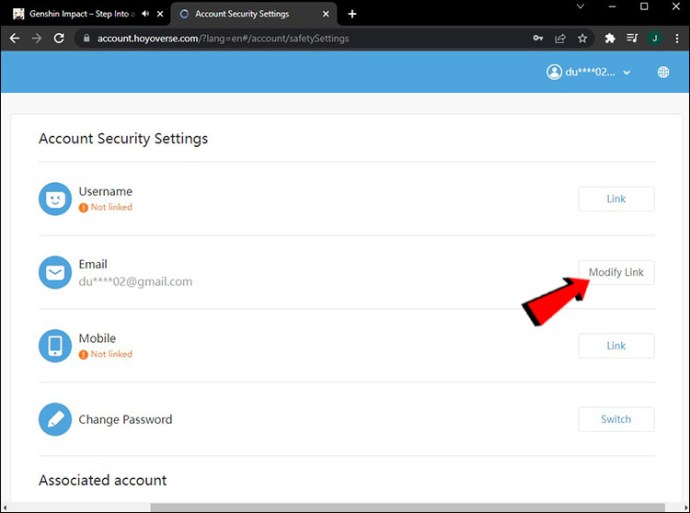This screenshot has height=513, width=690.
Task: Bookmark this page with the star icon
Action: (582, 38)
